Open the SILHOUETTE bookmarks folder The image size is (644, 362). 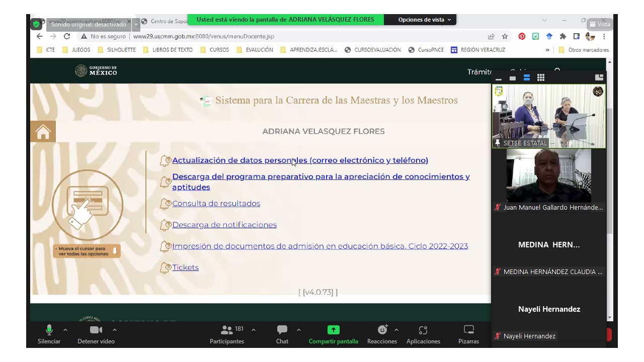[116, 50]
